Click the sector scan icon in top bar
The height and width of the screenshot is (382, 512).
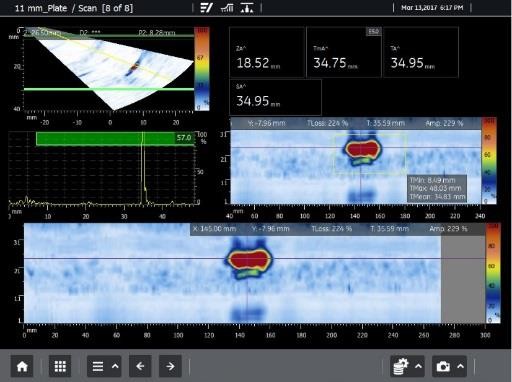(x=206, y=8)
